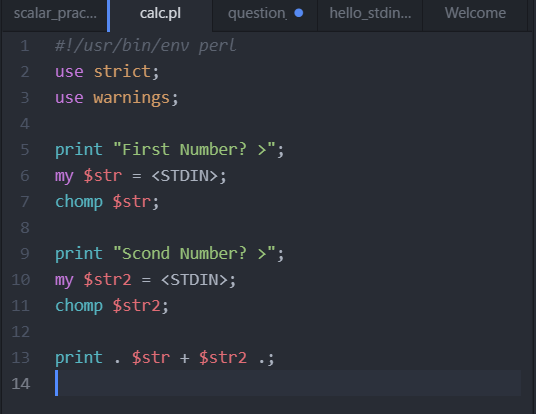Image resolution: width=536 pixels, height=414 pixels.
Task: Click the "Scond Number? >" string
Action: point(194,254)
